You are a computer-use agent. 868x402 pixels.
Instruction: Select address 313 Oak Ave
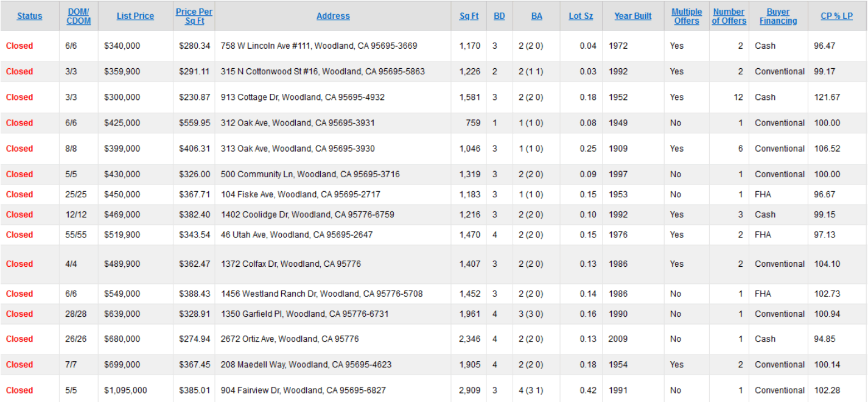(298, 148)
